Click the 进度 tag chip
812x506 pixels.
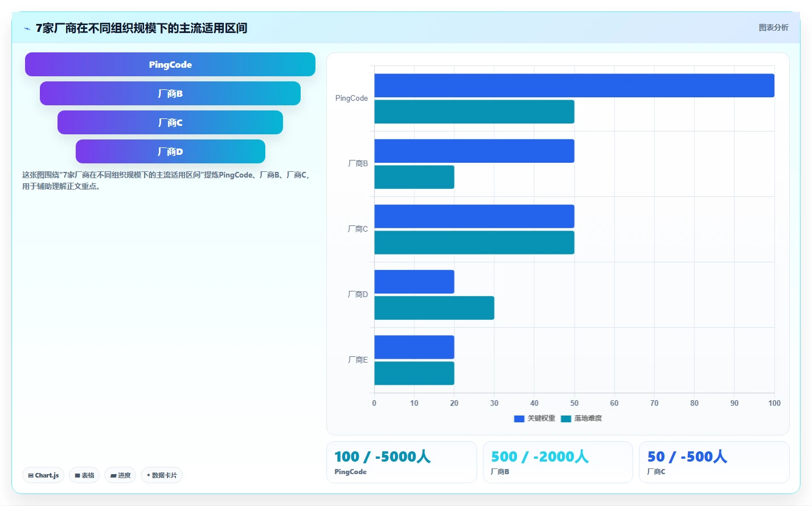pos(120,475)
